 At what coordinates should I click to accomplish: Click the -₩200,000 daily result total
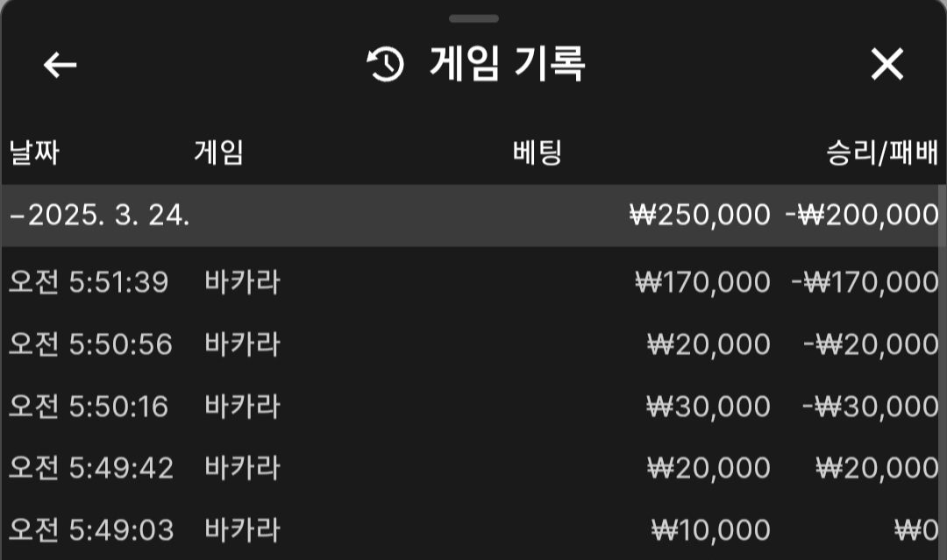(862, 216)
